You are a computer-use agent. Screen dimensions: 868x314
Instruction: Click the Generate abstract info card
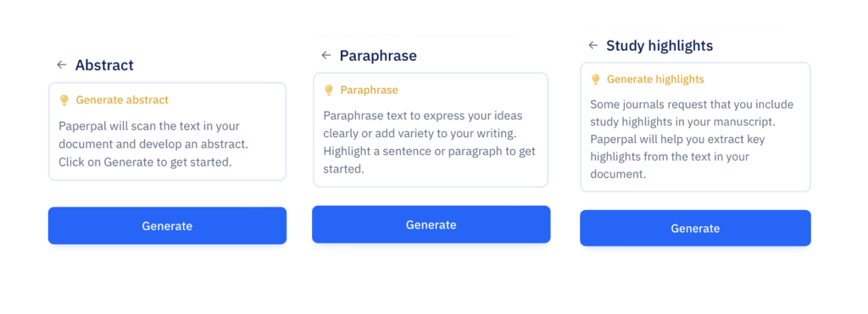pos(167,131)
